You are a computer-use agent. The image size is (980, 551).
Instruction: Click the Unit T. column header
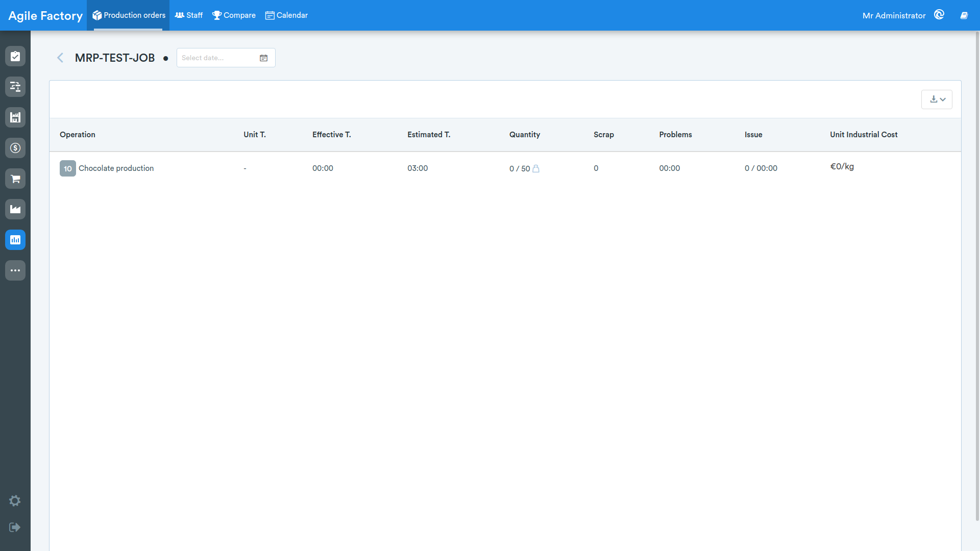pyautogui.click(x=255, y=135)
